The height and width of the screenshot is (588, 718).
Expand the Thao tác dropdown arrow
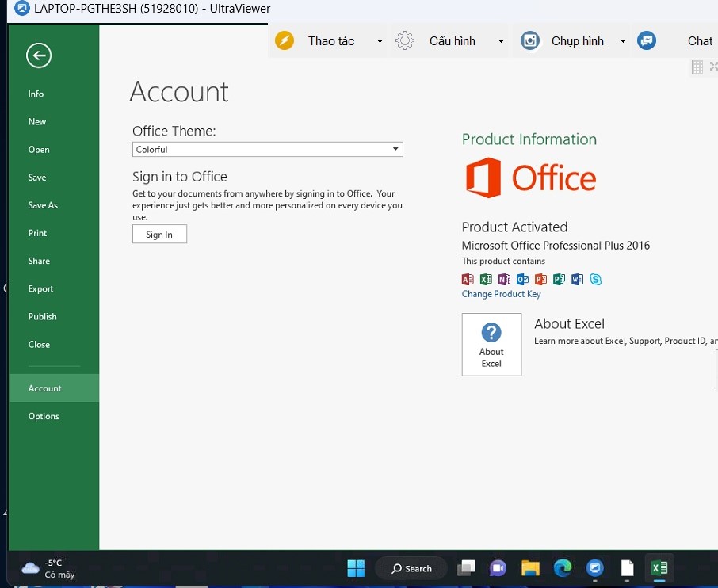[x=380, y=41]
